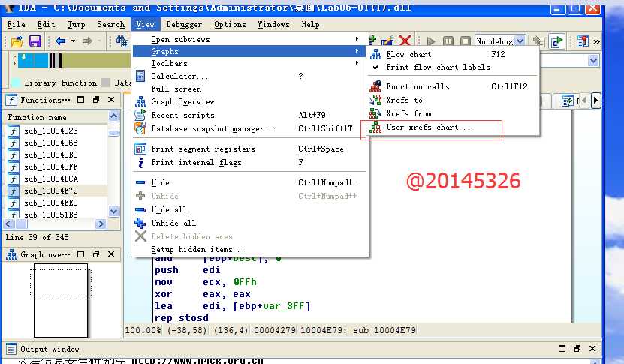
Task: Select Function calls graph
Action: point(454,86)
